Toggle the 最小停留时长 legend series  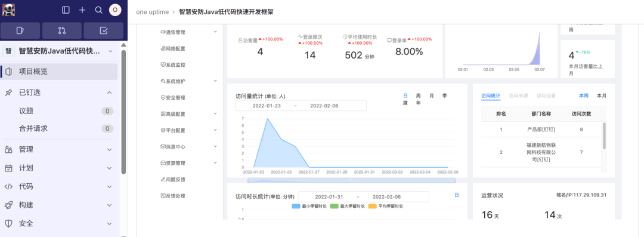[x=308, y=206]
